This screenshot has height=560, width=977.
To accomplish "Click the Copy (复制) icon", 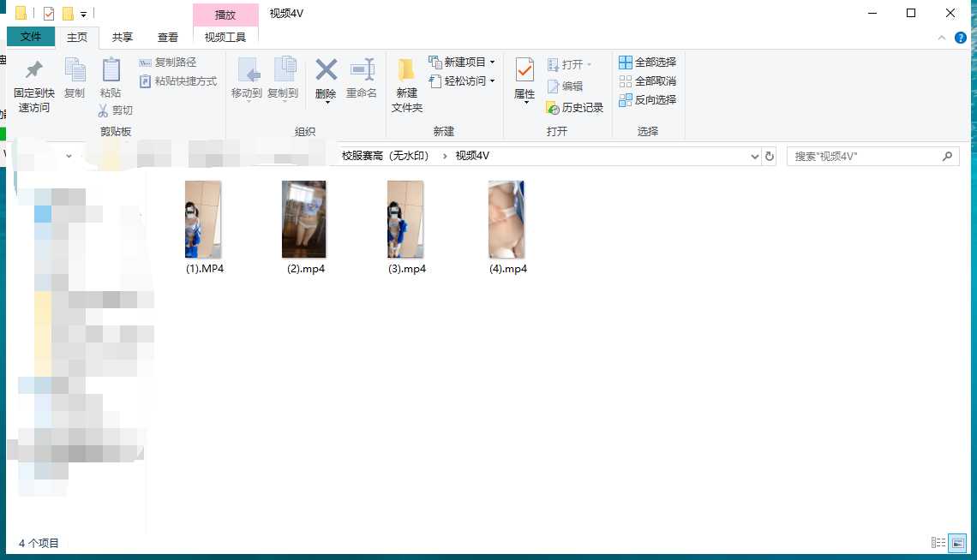I will [75, 69].
